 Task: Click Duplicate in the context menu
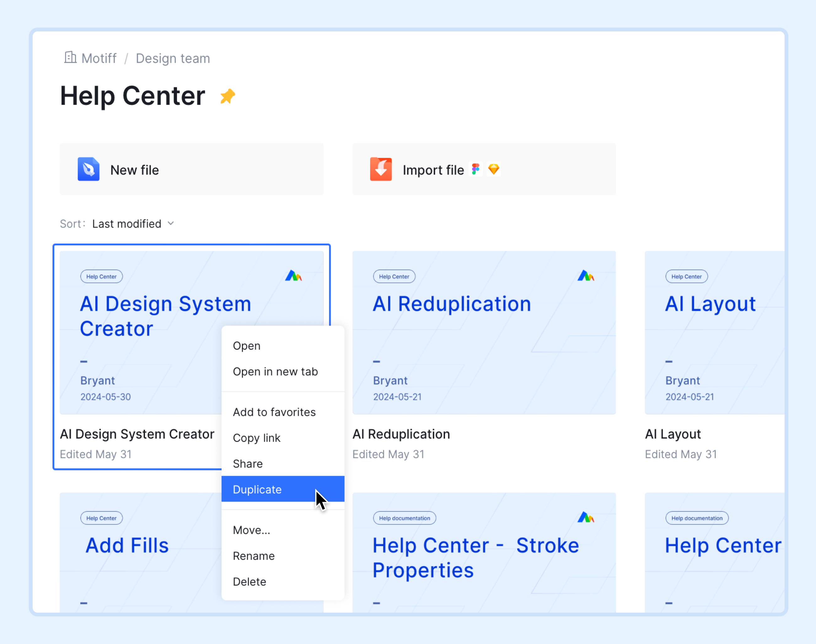(x=283, y=489)
